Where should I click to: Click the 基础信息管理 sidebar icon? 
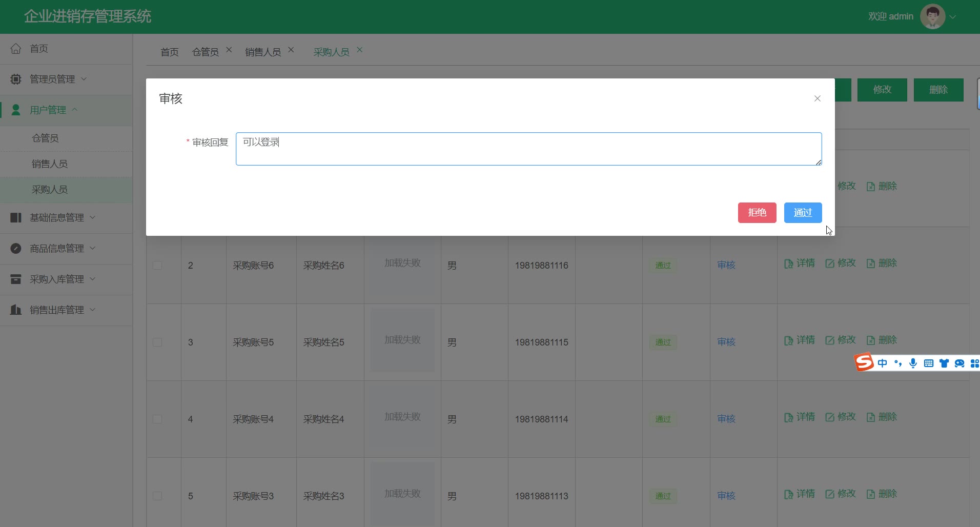pyautogui.click(x=16, y=218)
